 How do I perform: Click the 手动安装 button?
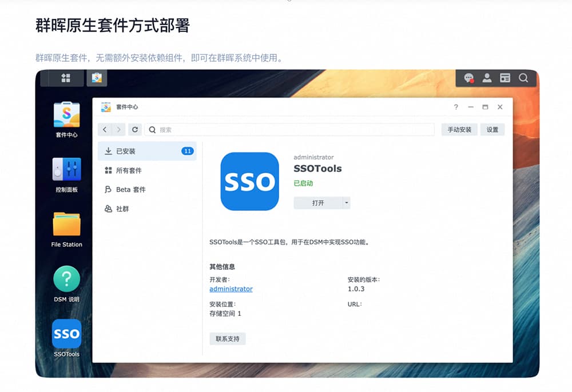point(459,130)
